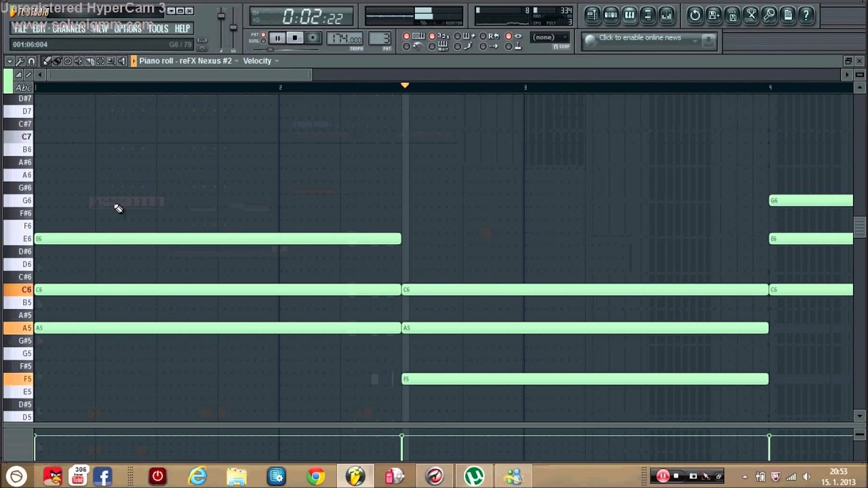Viewport: 868px width, 488px height.
Task: Open the global snap selector showing (none)
Action: point(549,37)
